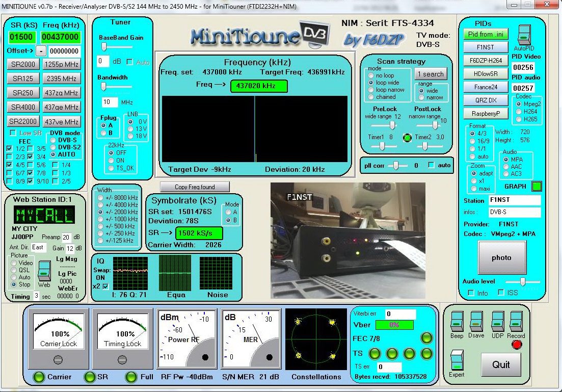Image resolution: width=562 pixels, height=392 pixels.
Task: Click the Carrier green status LED
Action: click(x=39, y=377)
